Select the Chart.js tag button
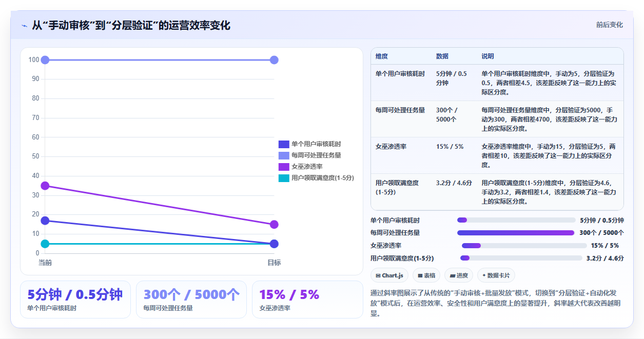Image resolution: width=644 pixels, height=339 pixels. (x=389, y=275)
